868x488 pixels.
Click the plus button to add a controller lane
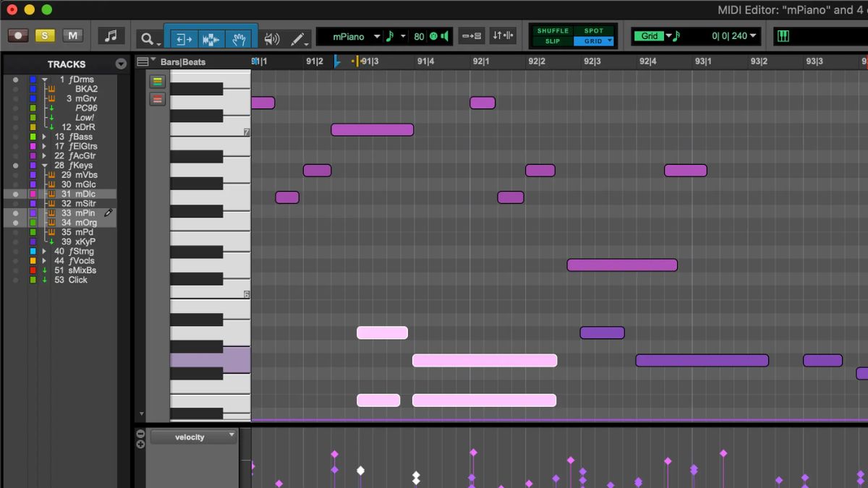pos(140,444)
